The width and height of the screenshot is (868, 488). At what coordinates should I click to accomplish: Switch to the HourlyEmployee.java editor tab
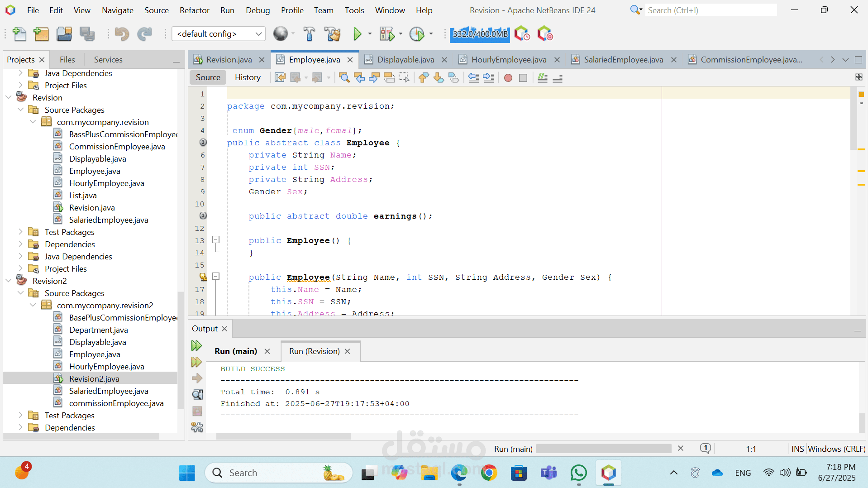click(509, 60)
